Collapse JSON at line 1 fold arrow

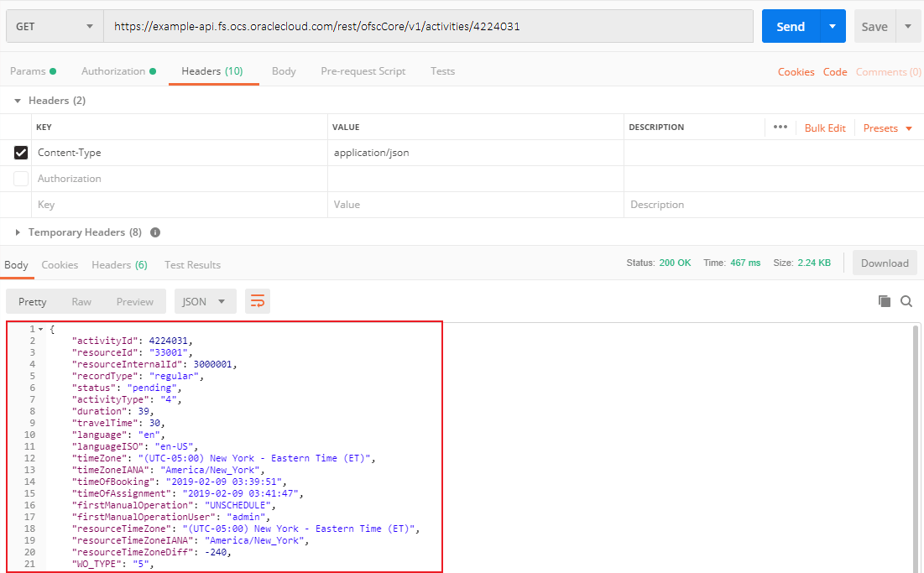pyautogui.click(x=40, y=329)
